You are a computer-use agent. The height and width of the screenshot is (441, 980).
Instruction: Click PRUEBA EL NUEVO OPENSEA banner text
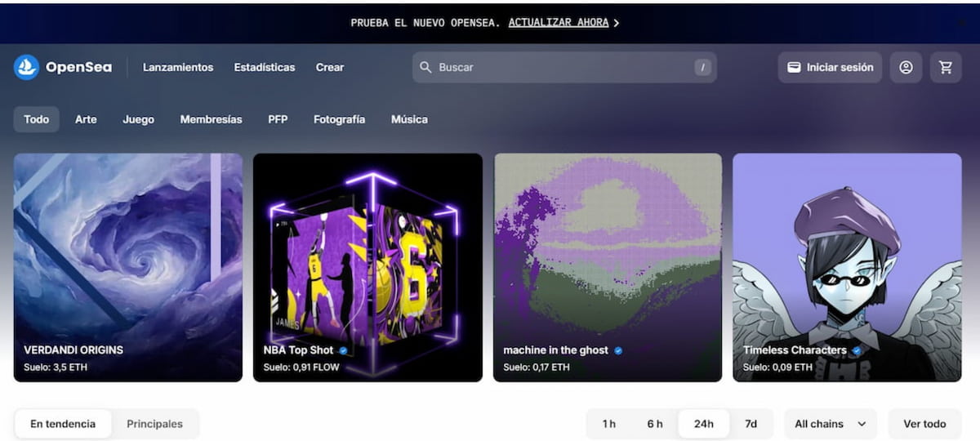[x=425, y=23]
